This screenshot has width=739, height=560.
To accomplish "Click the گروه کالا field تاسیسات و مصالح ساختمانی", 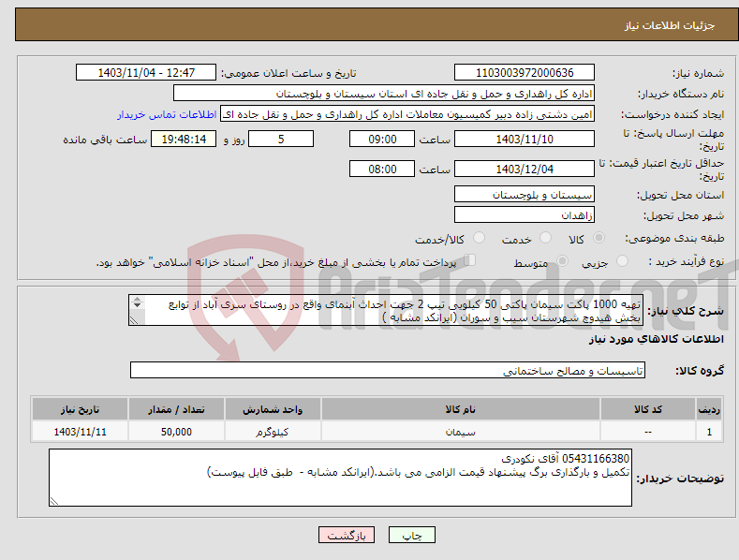I will click(x=388, y=371).
